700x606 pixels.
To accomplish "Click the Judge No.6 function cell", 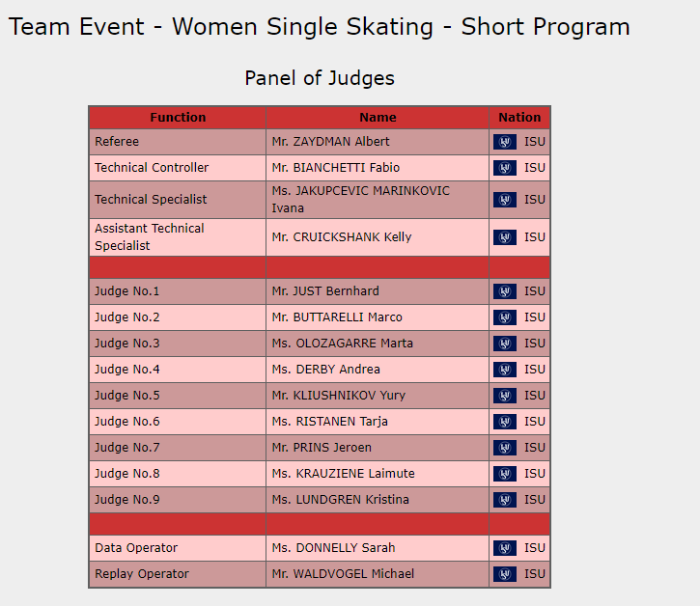I will click(127, 422).
